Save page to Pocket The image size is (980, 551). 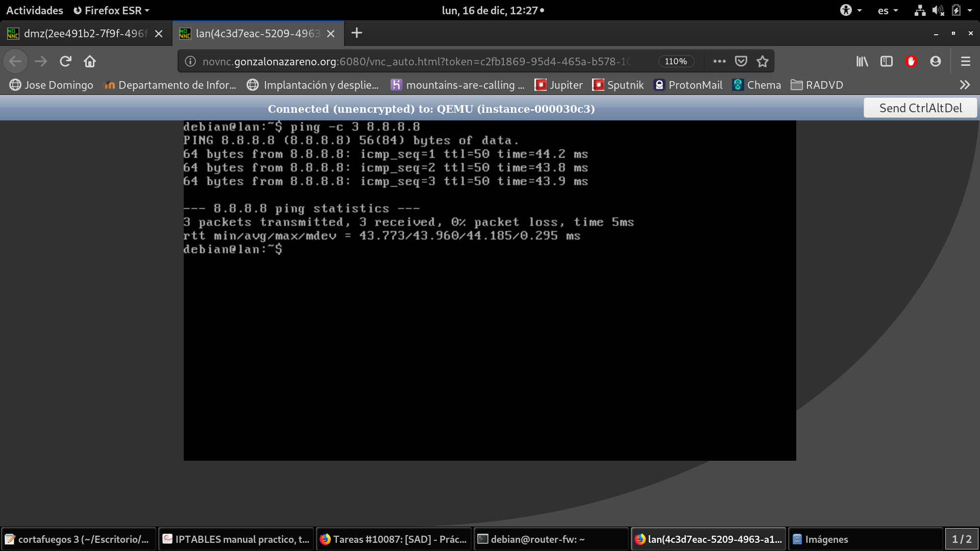tap(741, 61)
